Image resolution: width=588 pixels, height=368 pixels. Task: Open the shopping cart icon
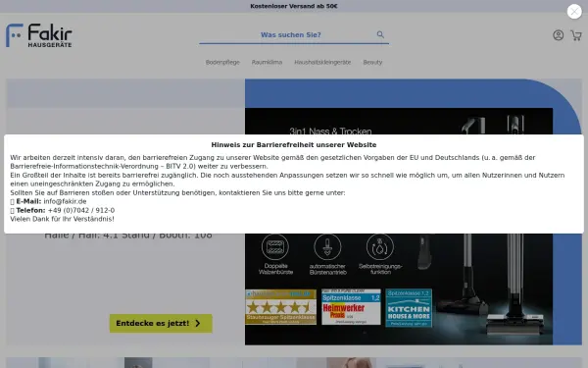[x=576, y=35]
